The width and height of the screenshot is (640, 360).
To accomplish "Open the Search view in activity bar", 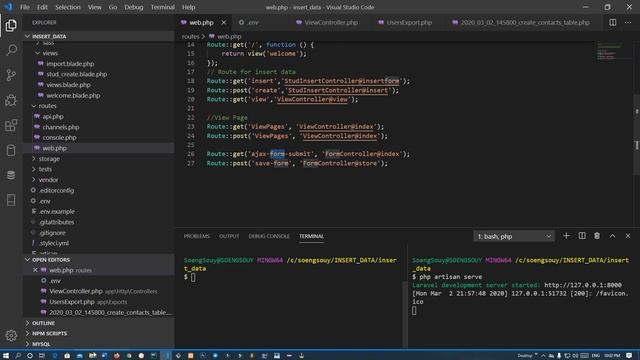I will point(11,50).
